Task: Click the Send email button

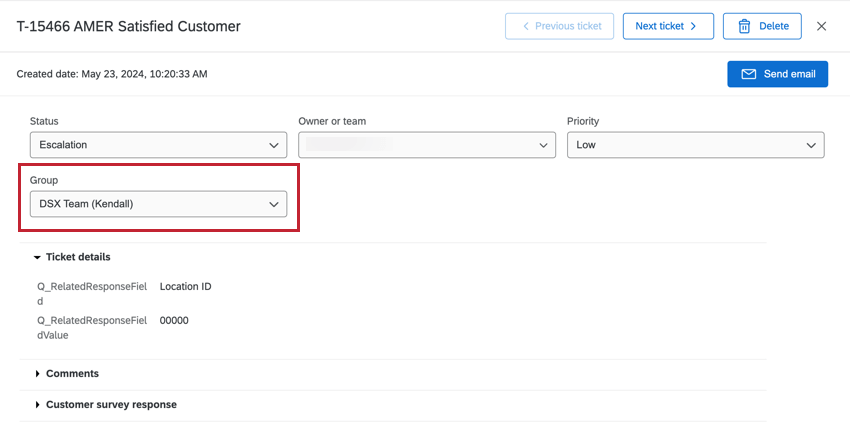Action: (x=777, y=74)
